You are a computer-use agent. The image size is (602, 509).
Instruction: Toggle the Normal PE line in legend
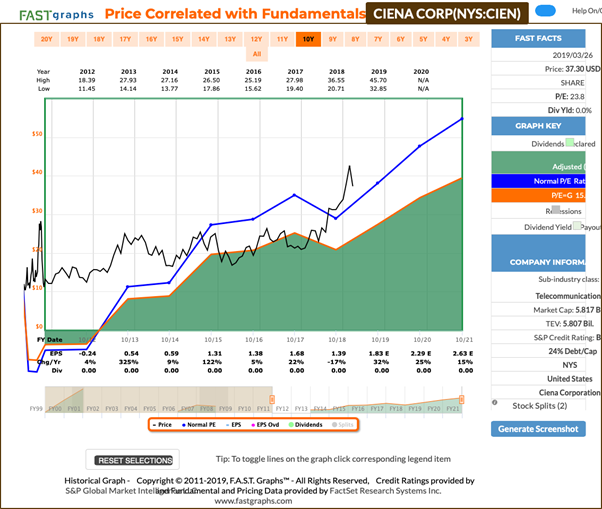199,425
